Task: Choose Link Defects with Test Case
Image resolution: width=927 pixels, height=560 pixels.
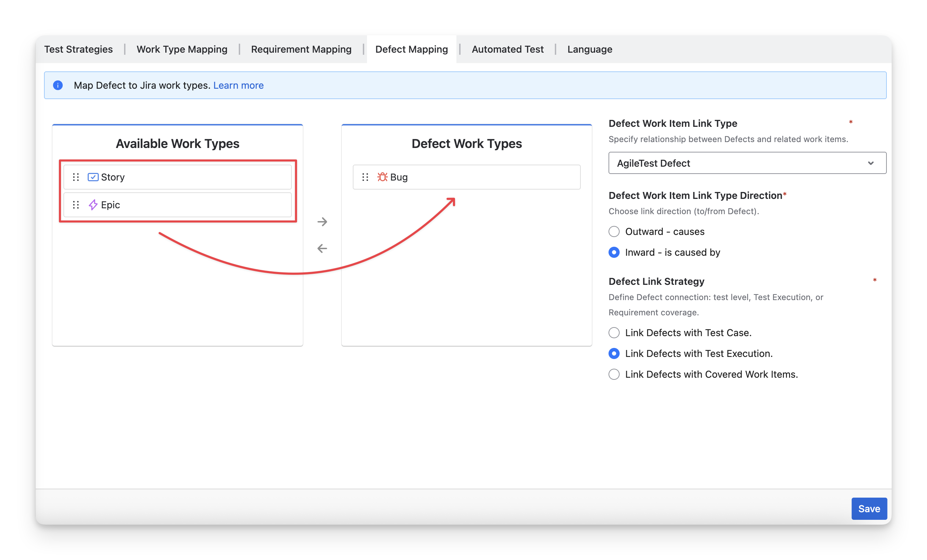Action: [614, 333]
